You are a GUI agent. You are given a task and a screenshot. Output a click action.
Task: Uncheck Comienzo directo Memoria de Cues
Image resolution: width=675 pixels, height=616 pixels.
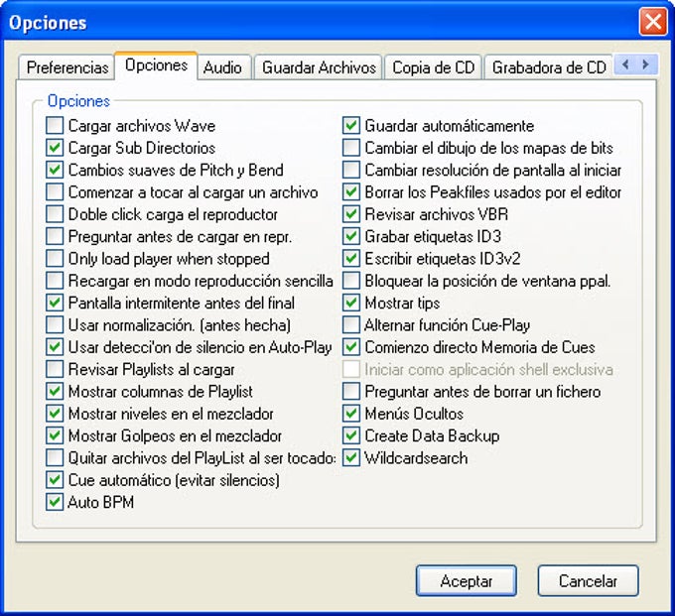351,347
